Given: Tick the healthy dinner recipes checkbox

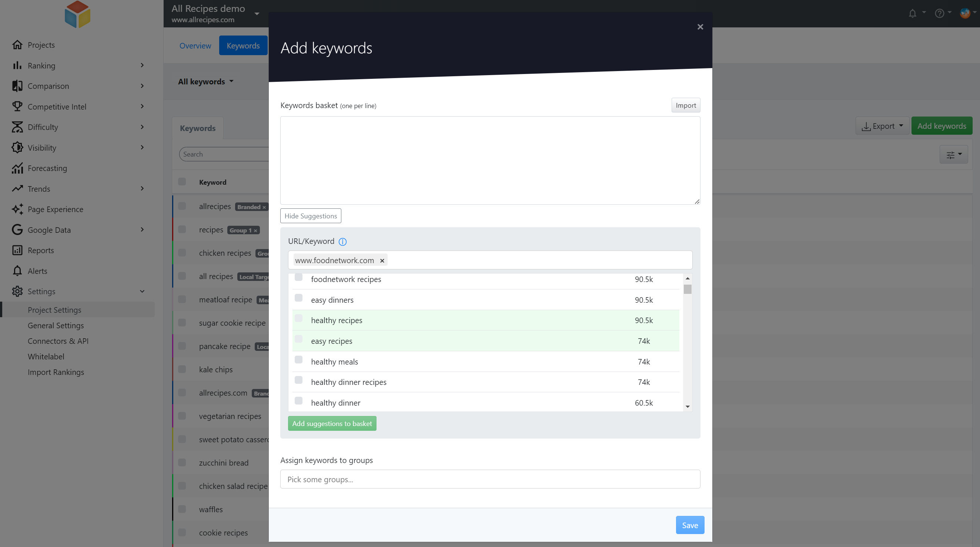Looking at the screenshot, I should (x=299, y=380).
